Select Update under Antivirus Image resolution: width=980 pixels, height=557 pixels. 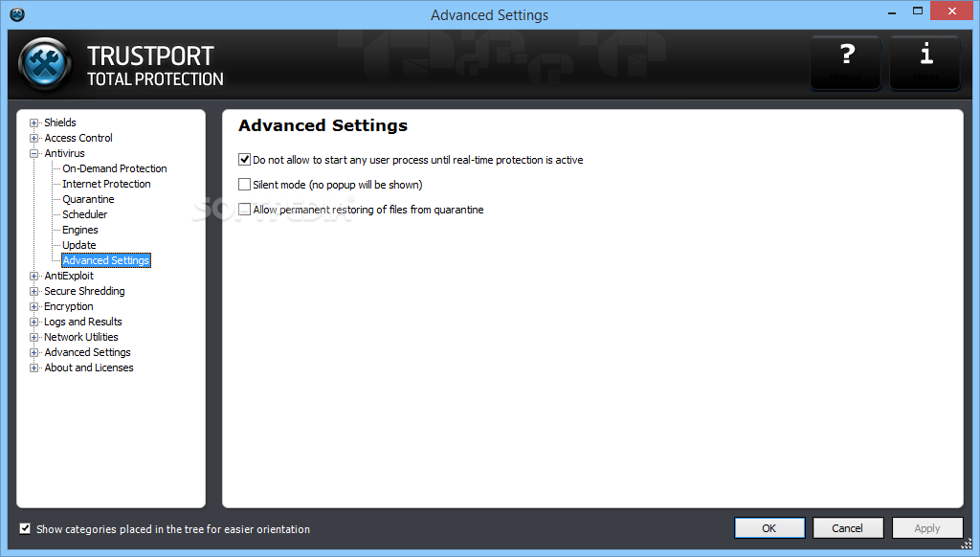coord(78,245)
